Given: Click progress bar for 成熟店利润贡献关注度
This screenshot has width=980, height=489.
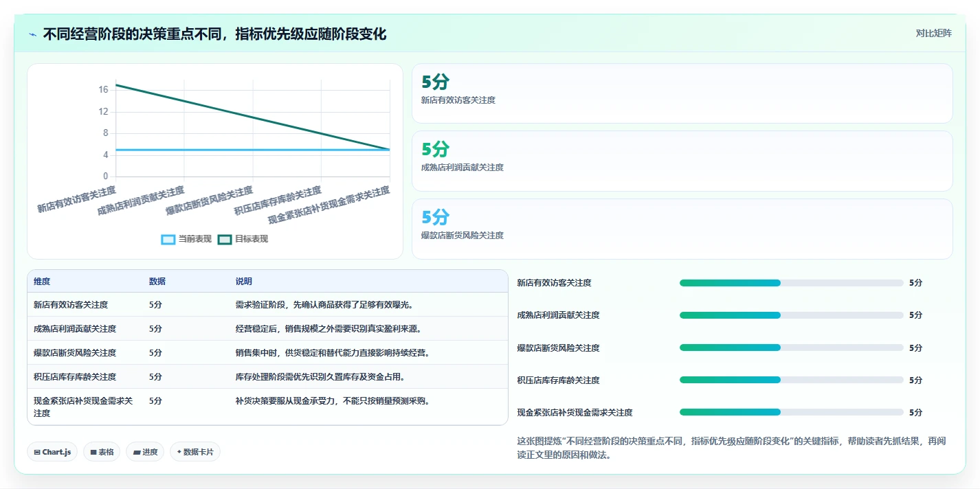Looking at the screenshot, I should tap(791, 315).
